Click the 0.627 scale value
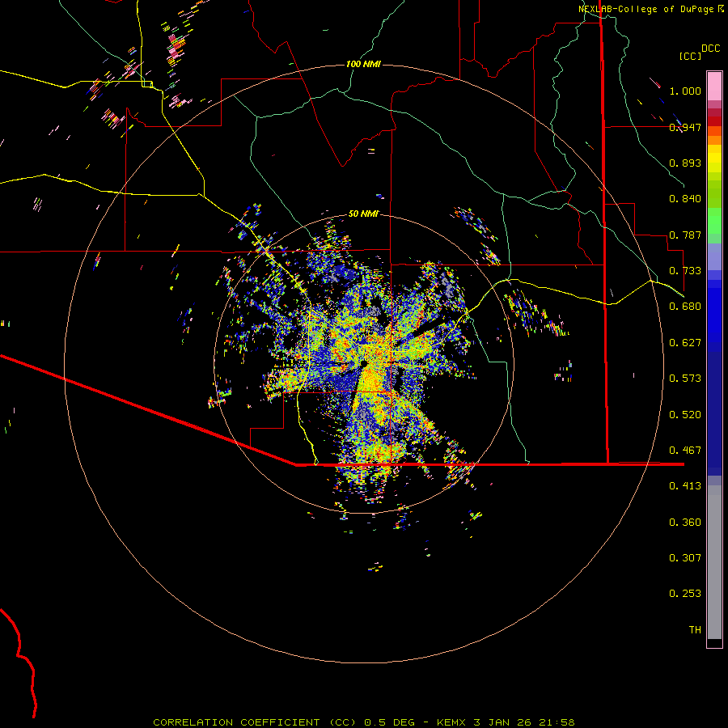This screenshot has width=728, height=728. pos(685,343)
